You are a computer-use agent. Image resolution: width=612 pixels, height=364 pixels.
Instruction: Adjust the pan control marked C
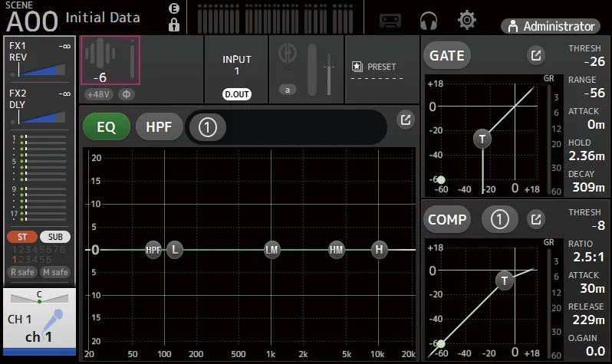[39, 297]
